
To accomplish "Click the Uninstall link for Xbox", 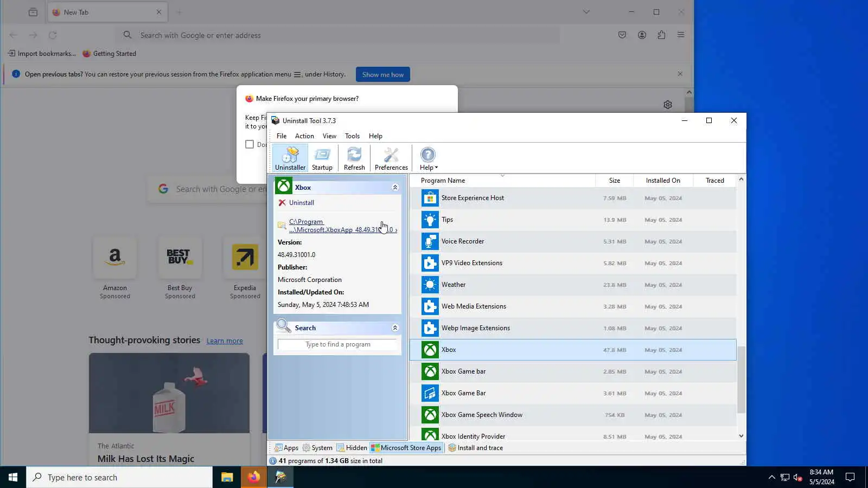I will [x=302, y=203].
